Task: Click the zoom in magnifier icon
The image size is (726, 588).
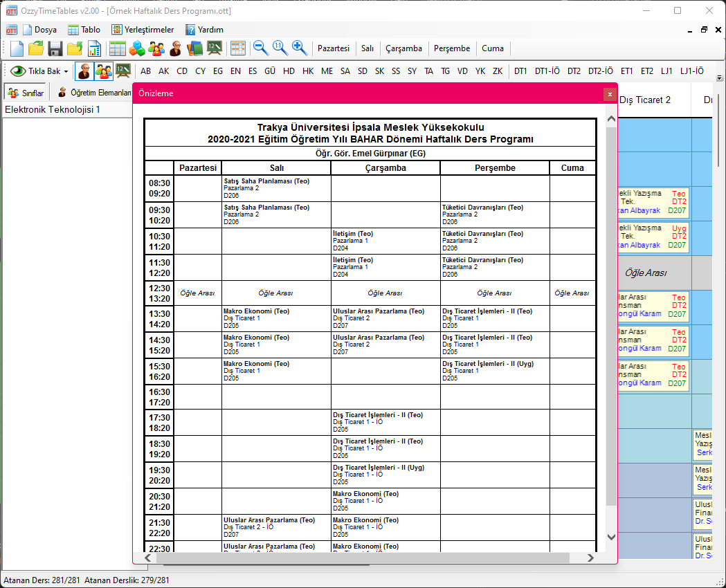Action: [300, 48]
